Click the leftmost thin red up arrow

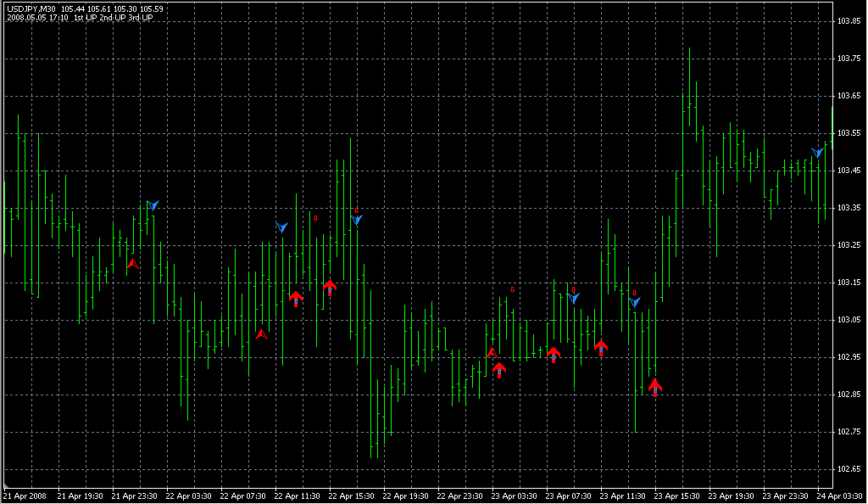tap(133, 264)
